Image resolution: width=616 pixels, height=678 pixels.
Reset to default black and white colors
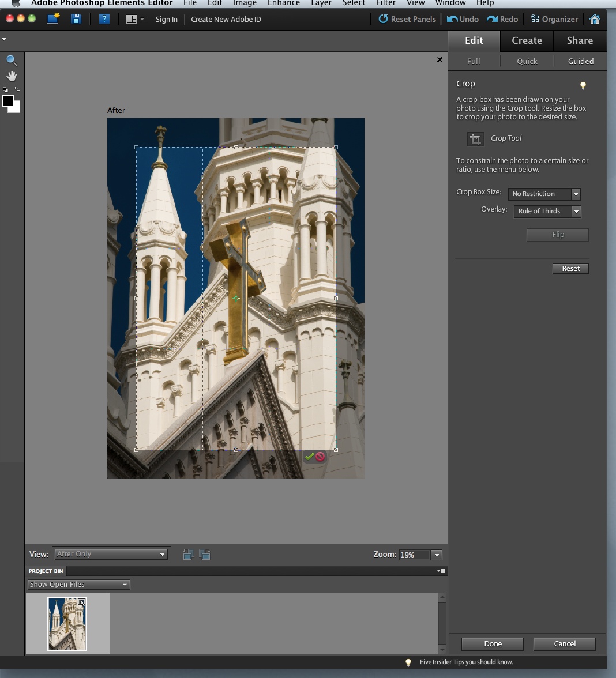6,90
